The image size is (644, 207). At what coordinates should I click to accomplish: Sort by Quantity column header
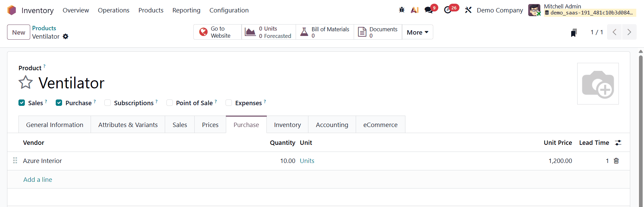tap(283, 143)
